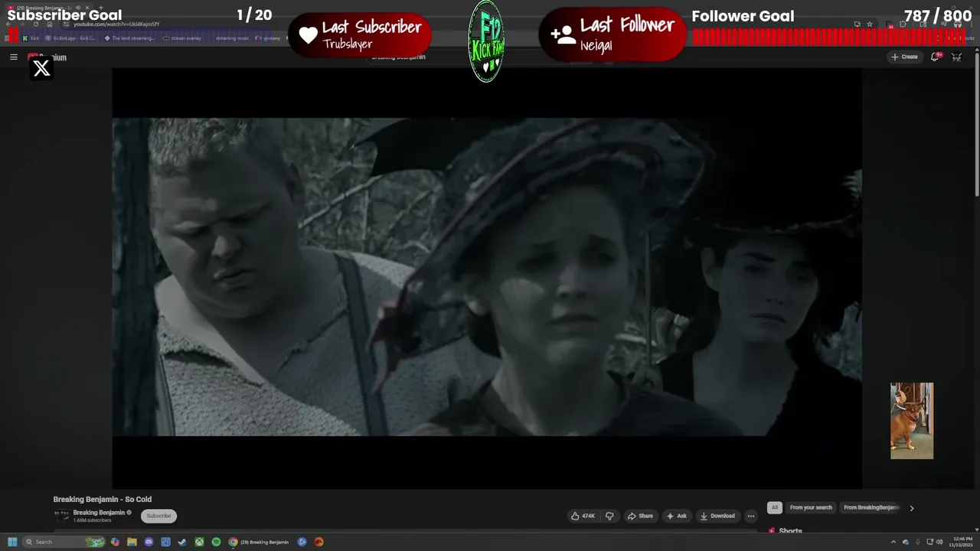The width and height of the screenshot is (980, 551).
Task: Open File Explorer from taskbar
Action: (132, 542)
